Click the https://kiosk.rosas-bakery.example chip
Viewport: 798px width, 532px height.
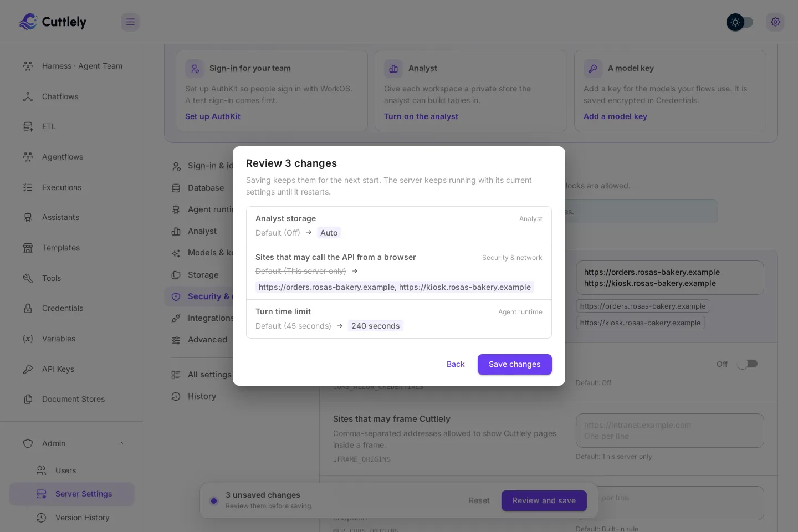[x=641, y=323]
